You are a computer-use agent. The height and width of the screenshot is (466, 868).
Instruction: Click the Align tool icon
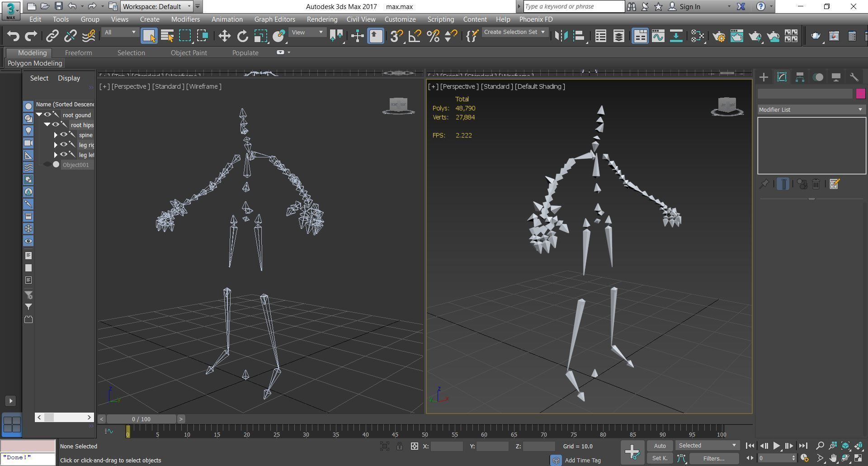pos(579,36)
